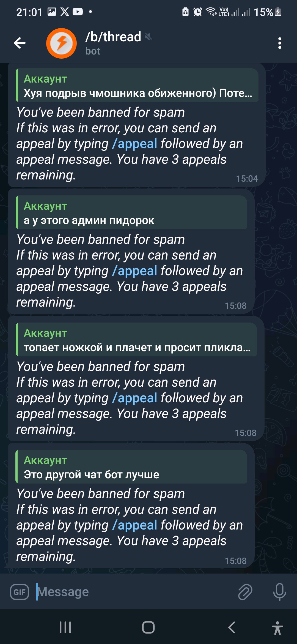Open the accessibility shortcut icon
297x644 pixels.
(277, 628)
